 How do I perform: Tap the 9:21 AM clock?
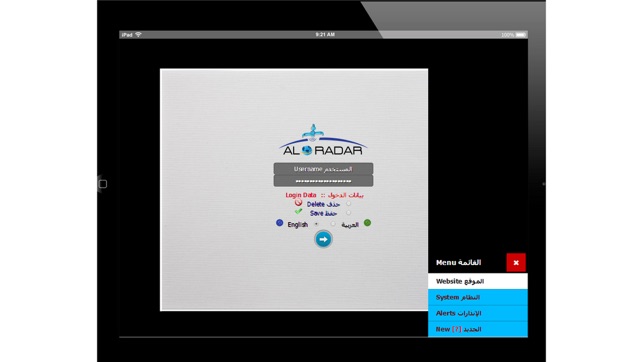click(325, 34)
